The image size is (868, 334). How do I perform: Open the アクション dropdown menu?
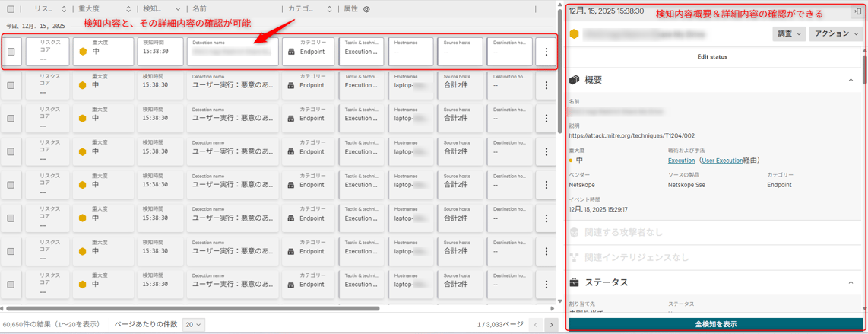tap(835, 34)
